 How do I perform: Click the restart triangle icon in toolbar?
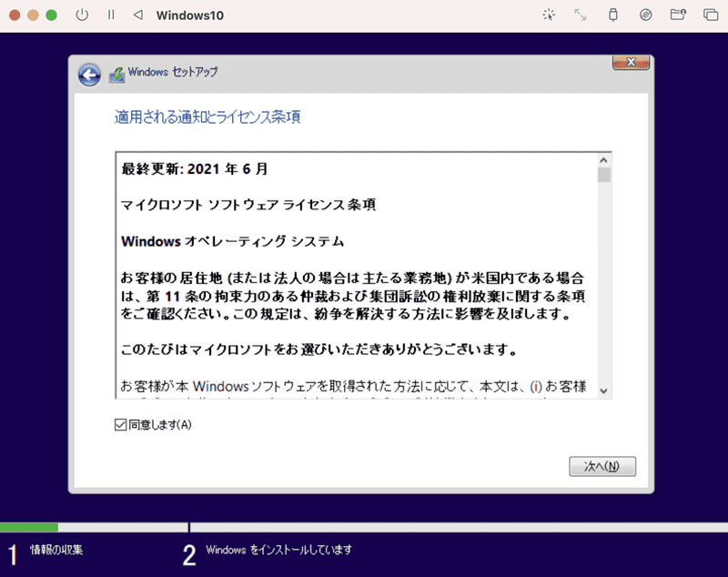(x=138, y=15)
